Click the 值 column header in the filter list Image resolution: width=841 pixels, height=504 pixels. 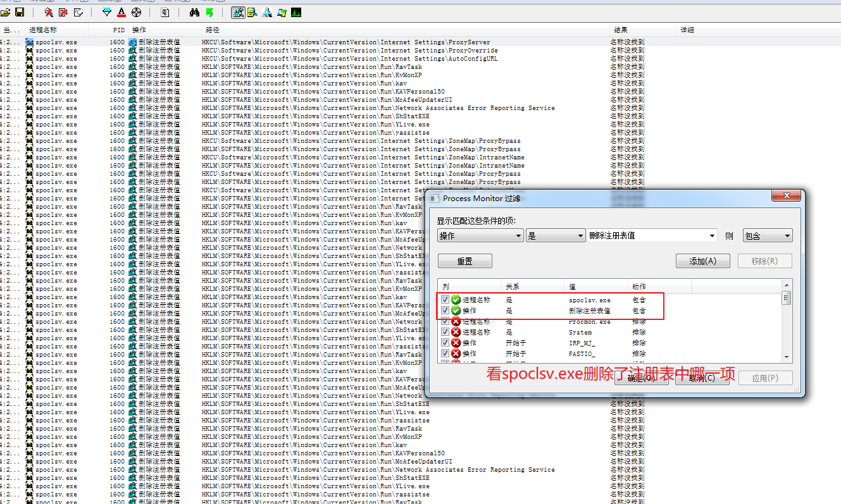[x=597, y=286]
